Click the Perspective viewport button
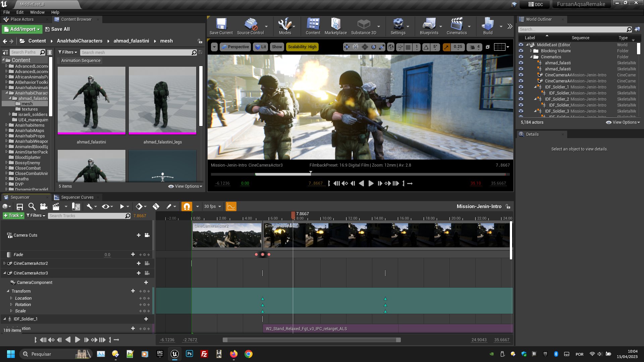 click(x=235, y=47)
